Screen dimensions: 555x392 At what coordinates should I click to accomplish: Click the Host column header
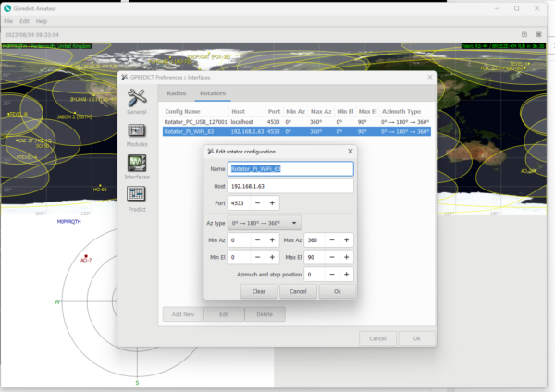coord(239,112)
